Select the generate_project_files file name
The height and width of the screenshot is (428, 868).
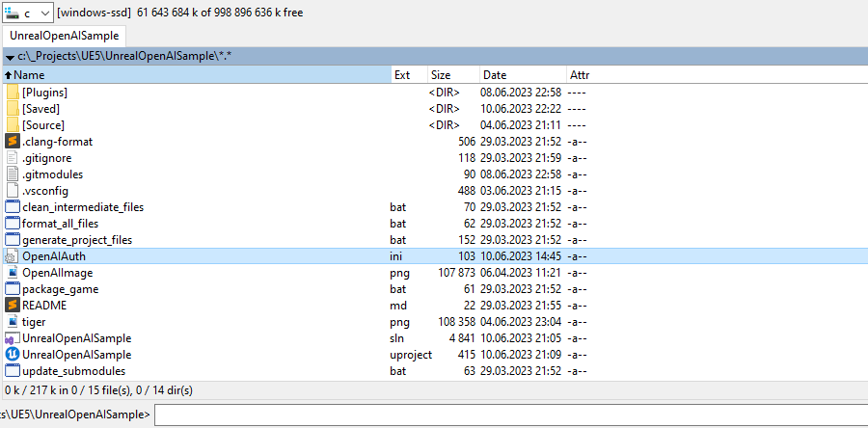77,240
